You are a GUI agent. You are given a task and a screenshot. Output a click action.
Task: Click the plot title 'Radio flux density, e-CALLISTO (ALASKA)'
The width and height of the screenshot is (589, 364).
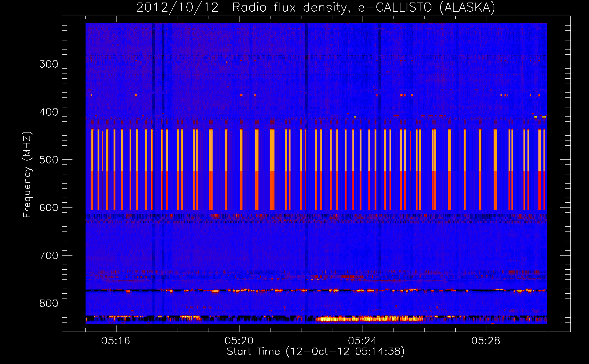coord(363,8)
